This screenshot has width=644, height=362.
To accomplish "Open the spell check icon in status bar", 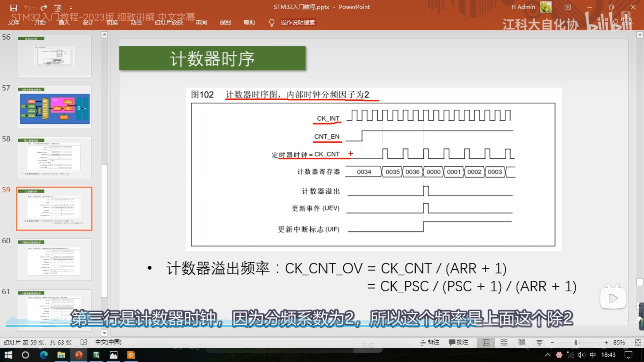I will click(84, 342).
